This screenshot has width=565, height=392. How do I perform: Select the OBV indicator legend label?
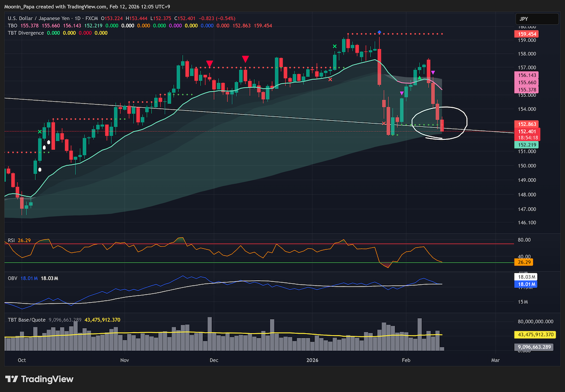[12, 279]
